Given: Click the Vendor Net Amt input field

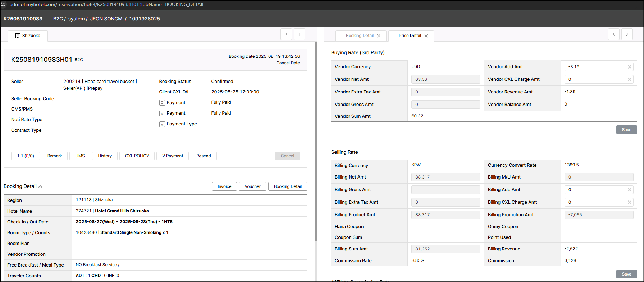Looking at the screenshot, I should [x=446, y=79].
